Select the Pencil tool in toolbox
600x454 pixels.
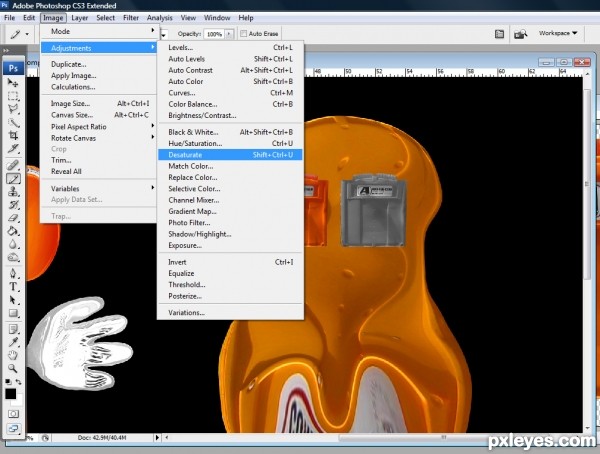(x=13, y=178)
